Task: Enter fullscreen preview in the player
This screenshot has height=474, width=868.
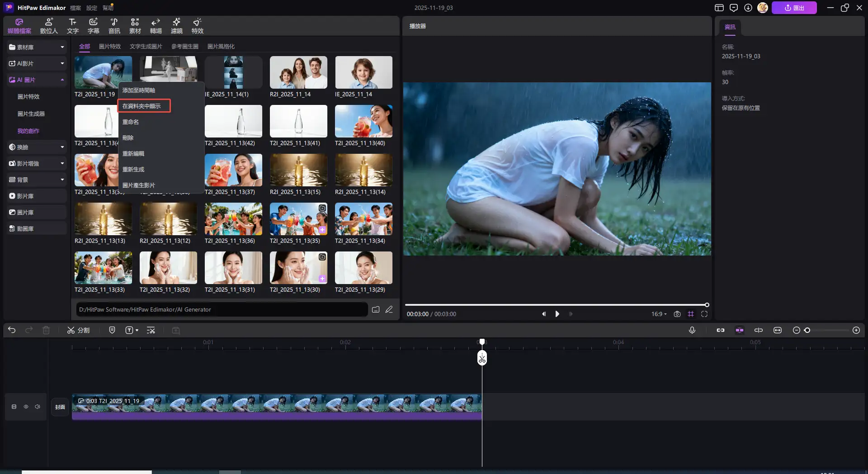Action: 704,314
